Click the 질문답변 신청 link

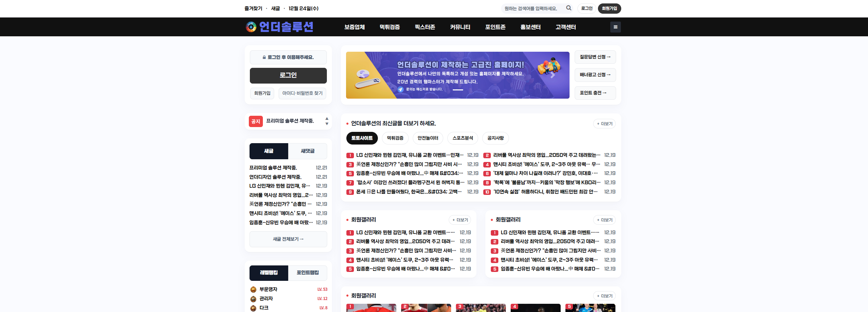(595, 57)
